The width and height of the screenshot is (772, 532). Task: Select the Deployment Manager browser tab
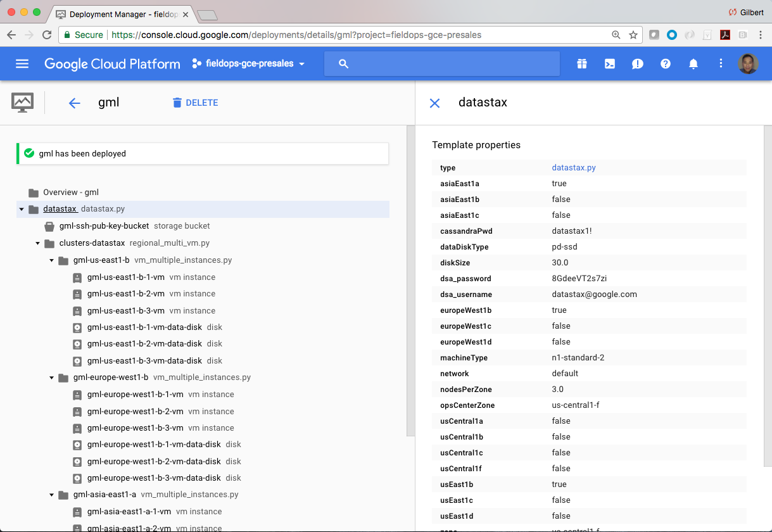121,14
